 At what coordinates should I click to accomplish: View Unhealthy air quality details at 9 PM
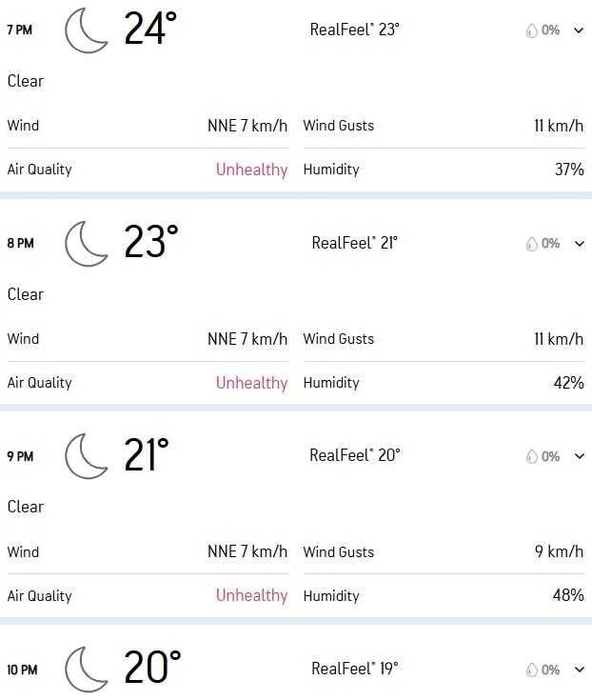(251, 595)
